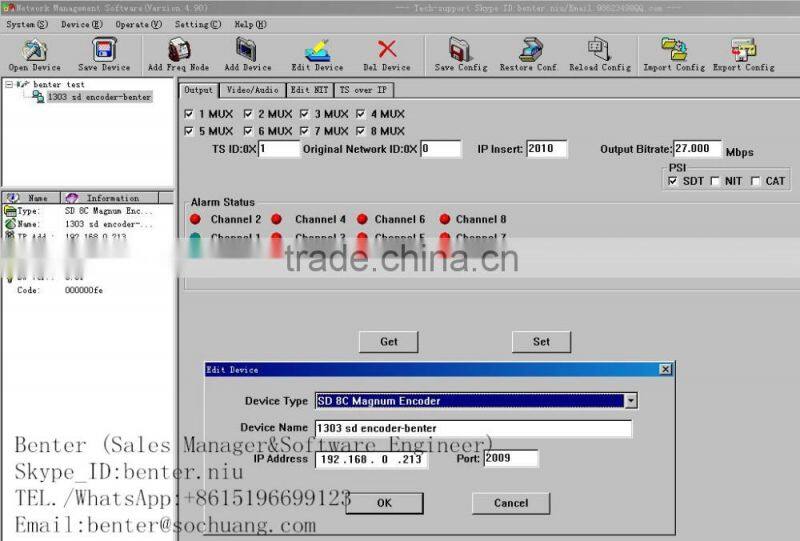Viewport: 800px width, 541px height.
Task: Click the Output Bitrate input field
Action: [x=697, y=148]
